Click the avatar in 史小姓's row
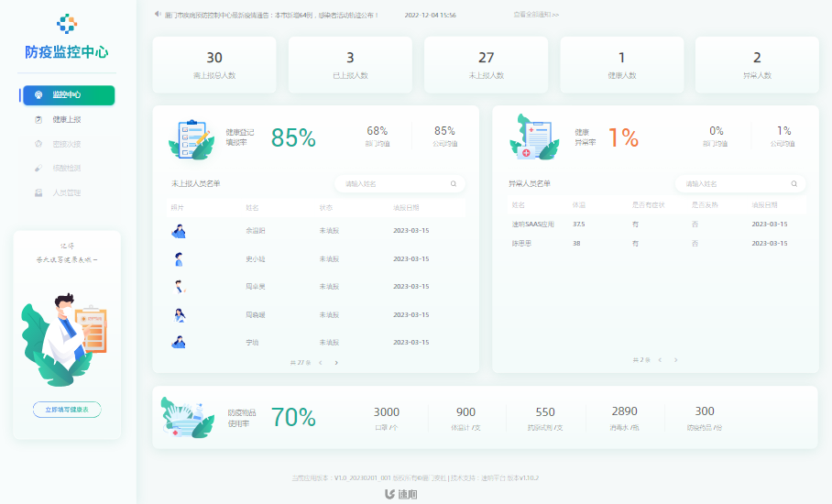Screen dimensions: 832x504 [x=179, y=259]
